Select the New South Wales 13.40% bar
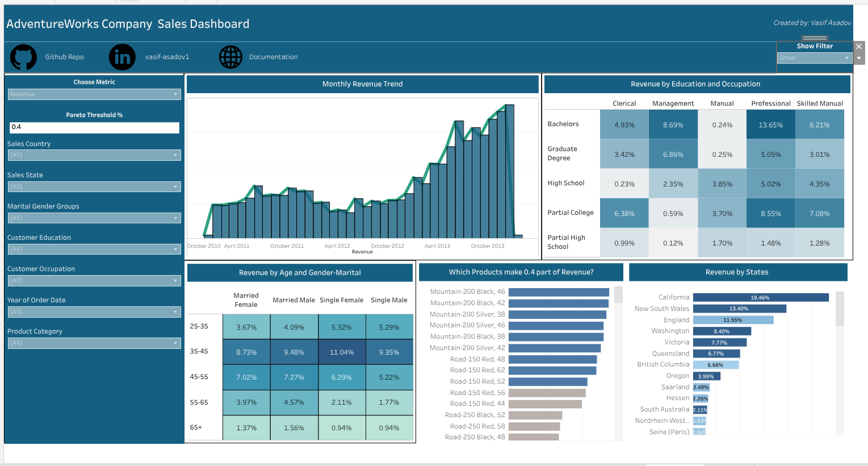This screenshot has width=868, height=466. tap(740, 309)
